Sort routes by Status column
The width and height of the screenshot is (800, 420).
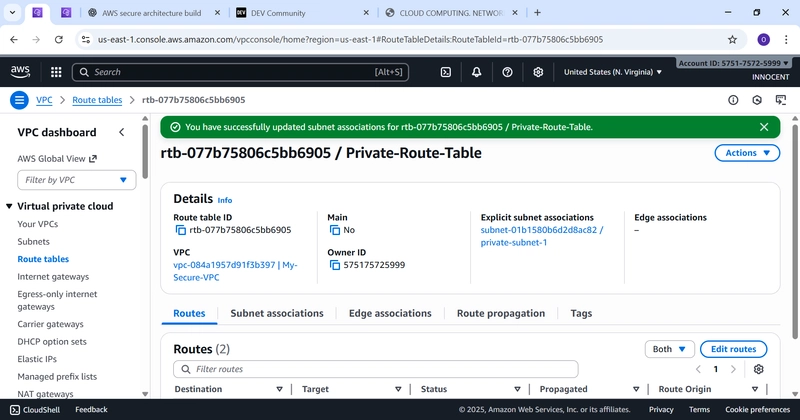[517, 389]
